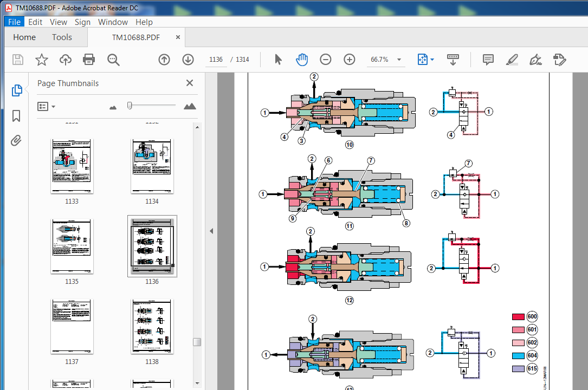The width and height of the screenshot is (588, 390).
Task: Click thumbnail panel scroll down arrow
Action: click(x=197, y=383)
